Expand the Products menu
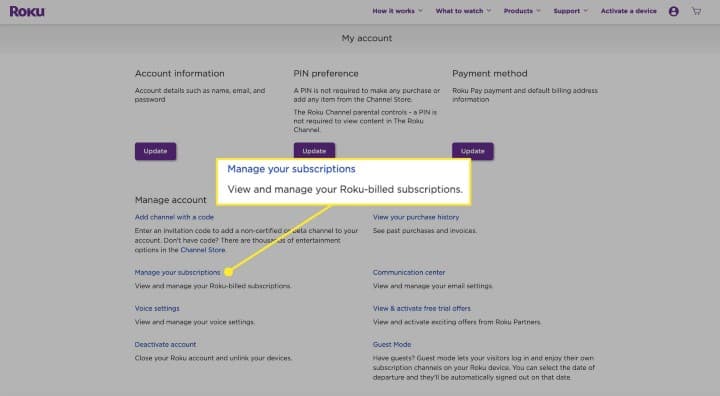The width and height of the screenshot is (720, 396). 522,11
